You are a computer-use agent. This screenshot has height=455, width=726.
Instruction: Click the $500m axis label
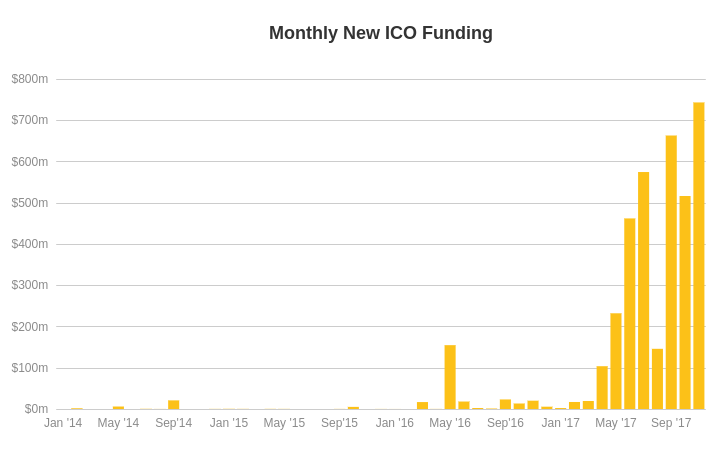pyautogui.click(x=30, y=203)
